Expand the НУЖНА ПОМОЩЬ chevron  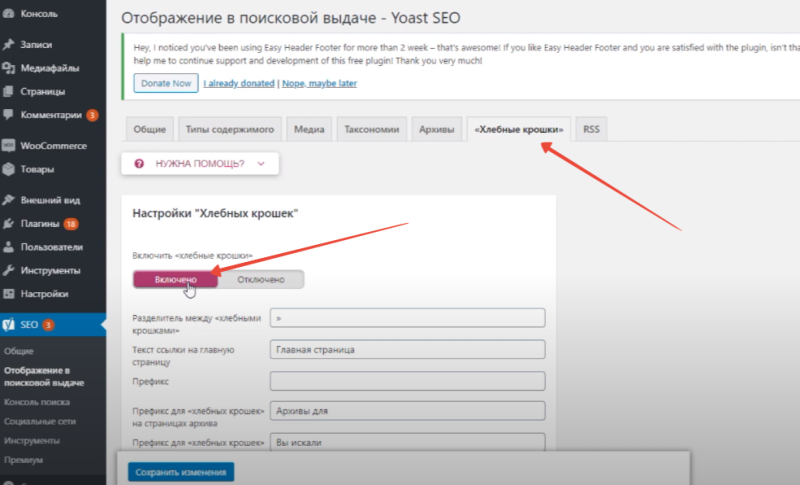[x=261, y=164]
